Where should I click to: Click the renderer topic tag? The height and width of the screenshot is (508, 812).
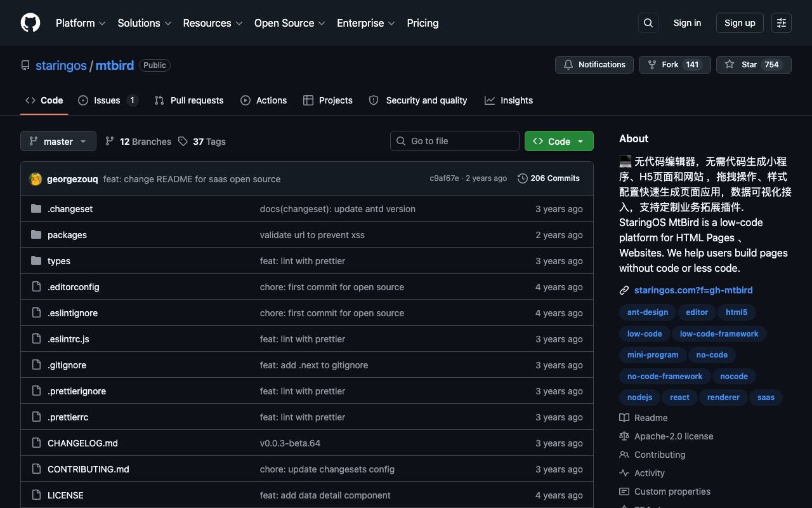pos(723,398)
